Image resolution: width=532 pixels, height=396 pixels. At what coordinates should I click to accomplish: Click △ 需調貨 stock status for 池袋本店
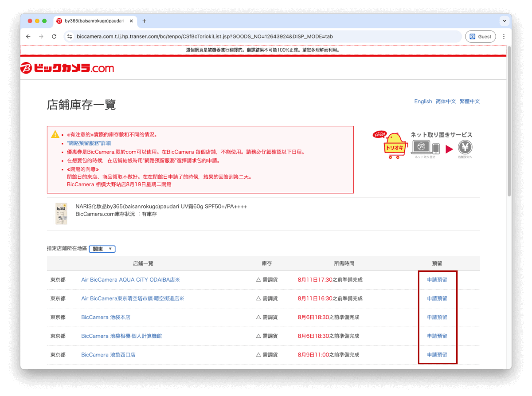click(267, 318)
